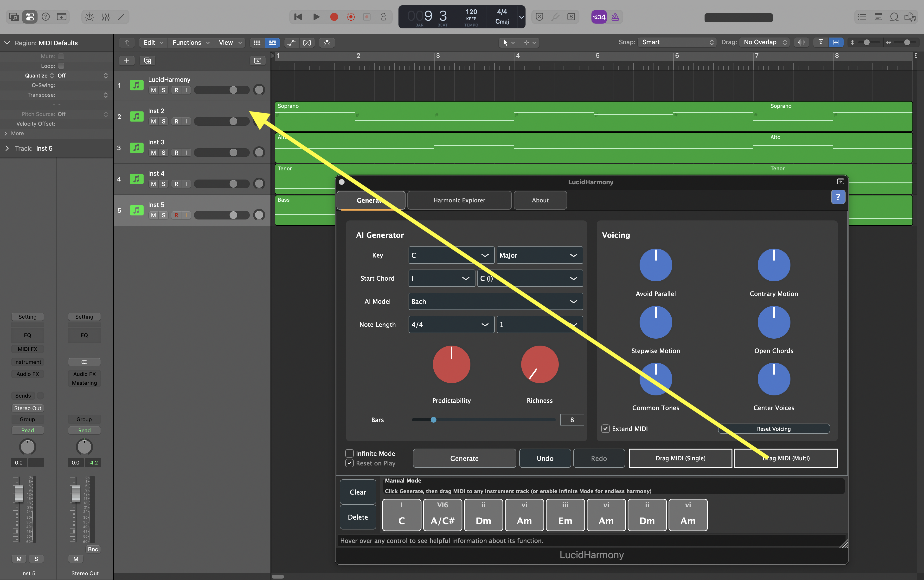Click Go to Beginning transport button

298,17
